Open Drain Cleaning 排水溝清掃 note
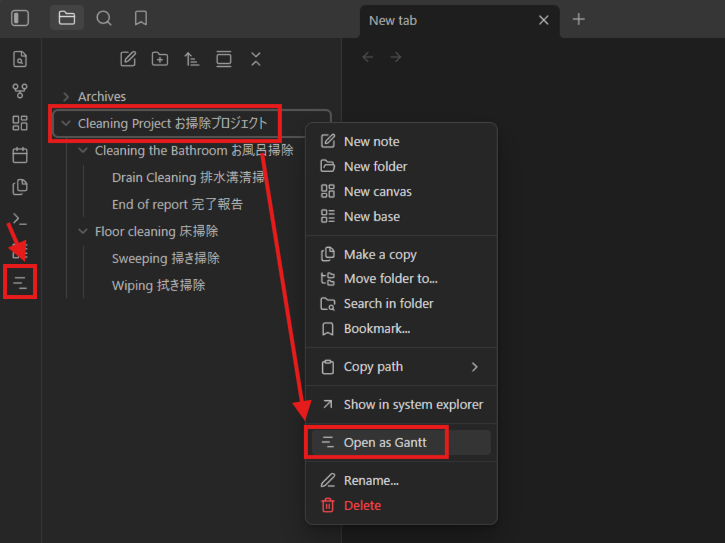The image size is (725, 543). [188, 178]
